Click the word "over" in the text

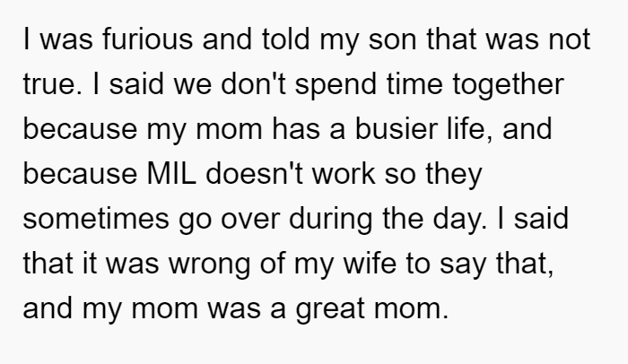250,219
